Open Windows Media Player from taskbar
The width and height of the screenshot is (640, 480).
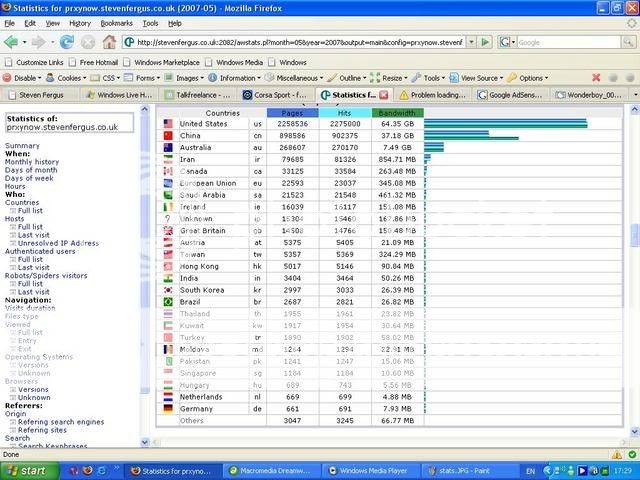point(372,469)
